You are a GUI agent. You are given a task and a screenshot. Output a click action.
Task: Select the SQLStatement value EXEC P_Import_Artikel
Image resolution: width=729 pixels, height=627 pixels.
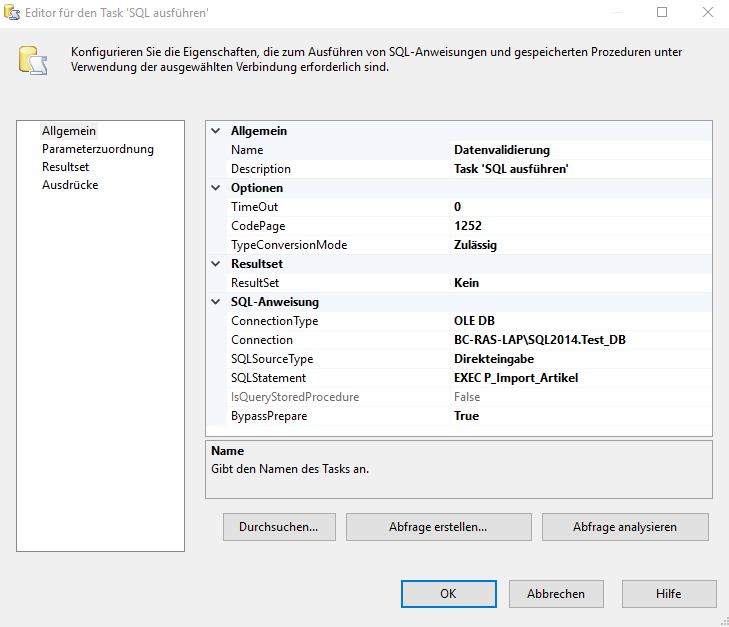coord(515,378)
